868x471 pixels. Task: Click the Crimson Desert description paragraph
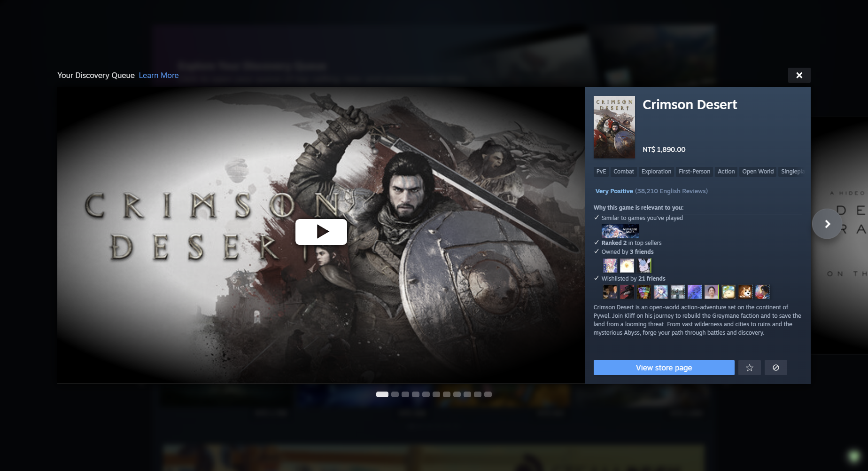697,320
